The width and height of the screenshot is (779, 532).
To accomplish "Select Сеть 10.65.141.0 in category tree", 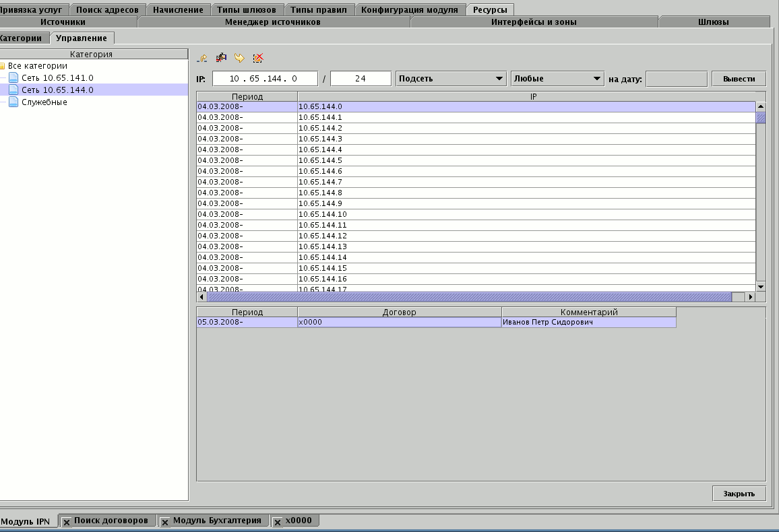I will pyautogui.click(x=57, y=78).
